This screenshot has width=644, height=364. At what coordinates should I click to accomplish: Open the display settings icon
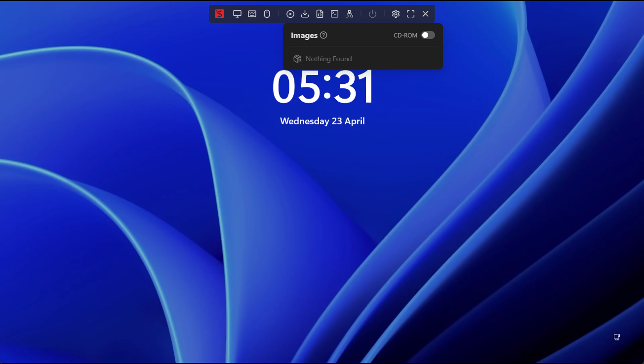(237, 14)
